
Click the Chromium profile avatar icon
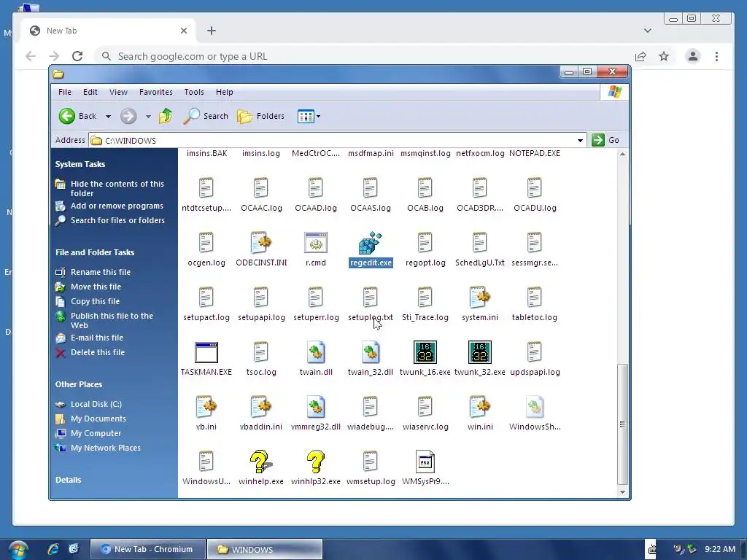point(693,56)
